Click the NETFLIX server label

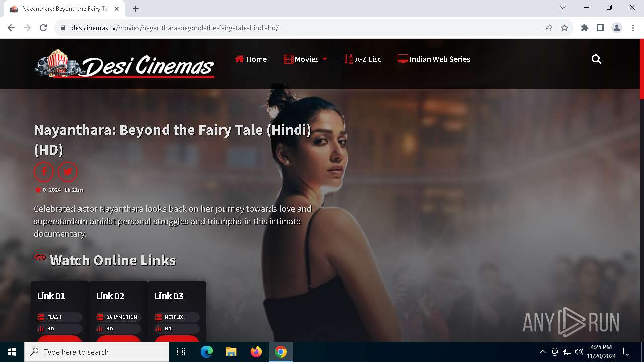(x=177, y=317)
